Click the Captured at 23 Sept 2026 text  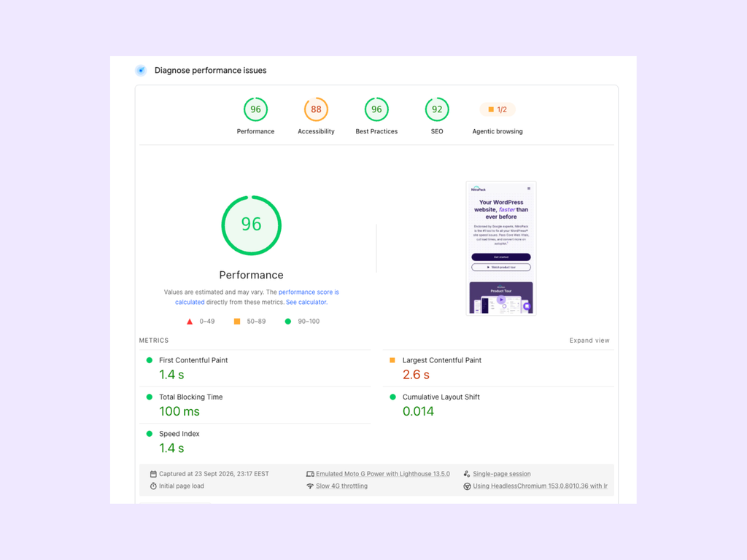[x=214, y=474]
